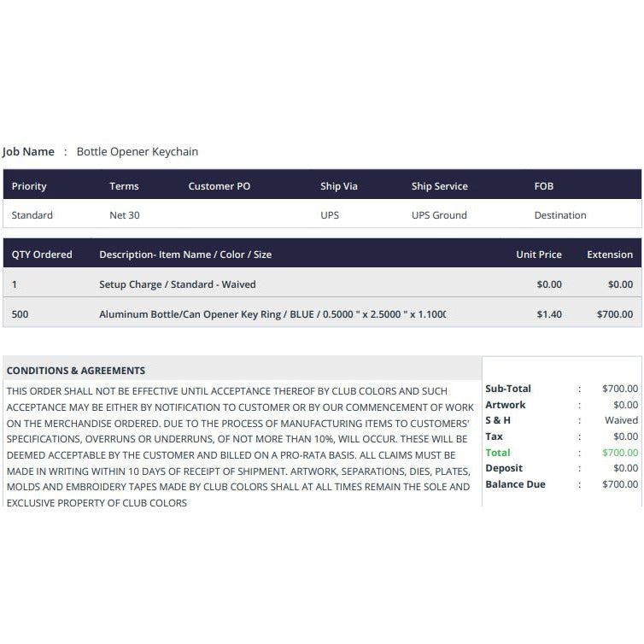
Task: Click the Terms column header
Action: [124, 186]
